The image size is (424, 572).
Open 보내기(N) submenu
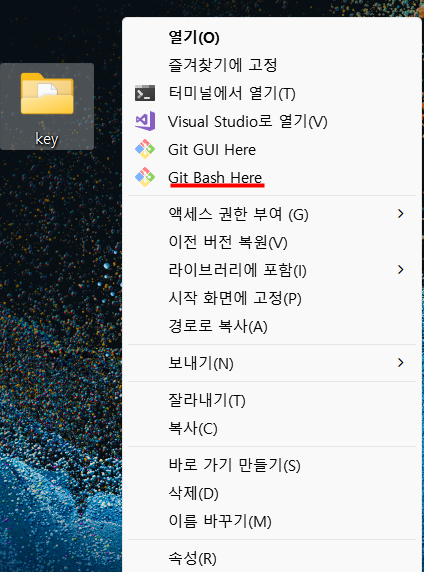click(x=272, y=363)
